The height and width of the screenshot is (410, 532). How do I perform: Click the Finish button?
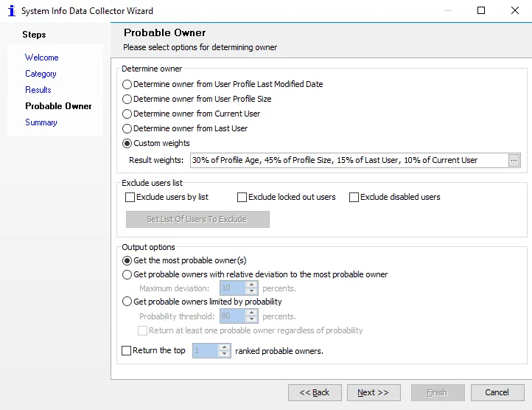point(438,393)
